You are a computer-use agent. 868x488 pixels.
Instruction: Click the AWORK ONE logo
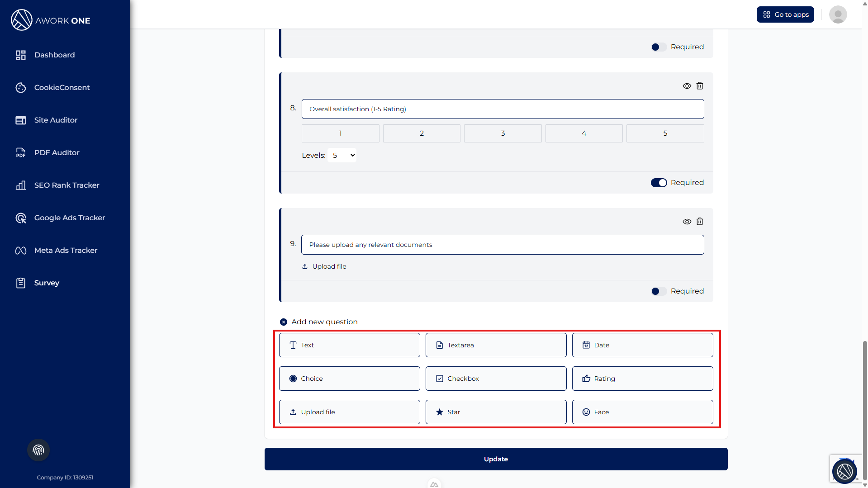click(x=51, y=20)
